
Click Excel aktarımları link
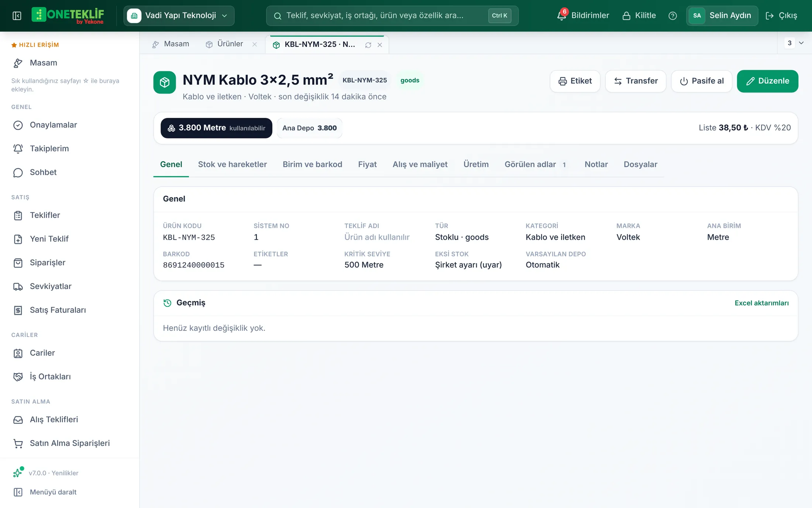pos(761,303)
